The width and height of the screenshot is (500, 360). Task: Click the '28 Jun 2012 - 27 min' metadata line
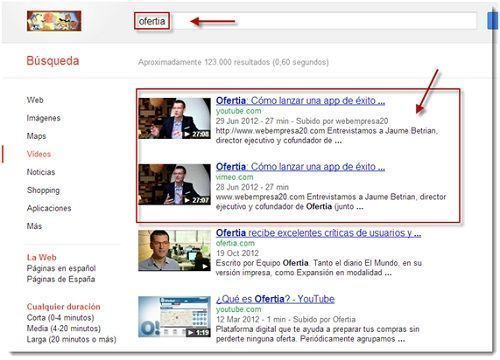click(252, 187)
